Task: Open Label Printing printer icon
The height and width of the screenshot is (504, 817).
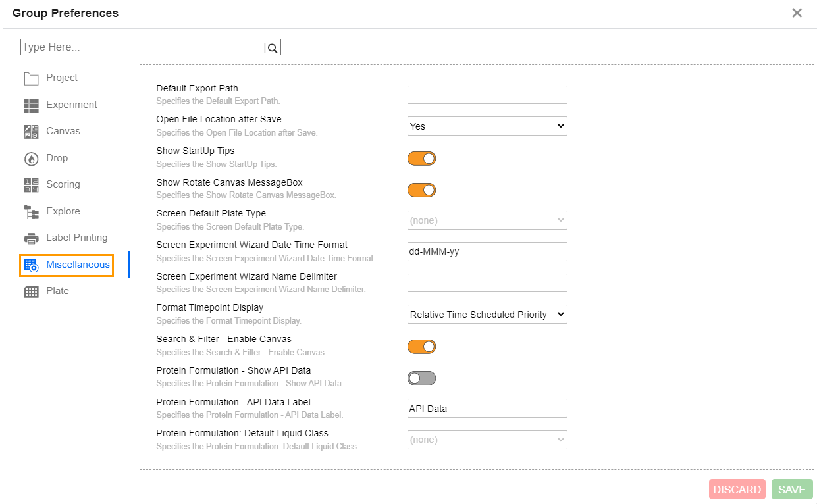Action: [32, 238]
